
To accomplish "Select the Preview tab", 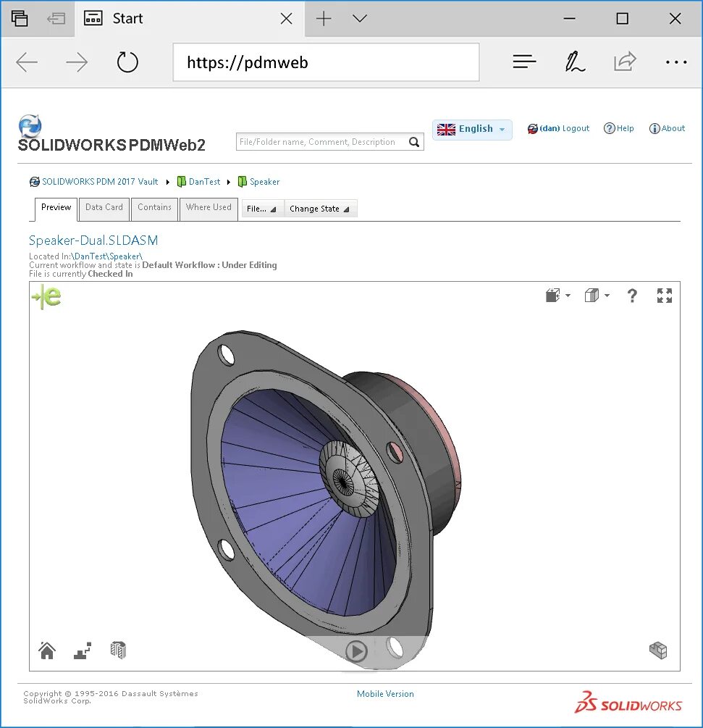I will 56,209.
